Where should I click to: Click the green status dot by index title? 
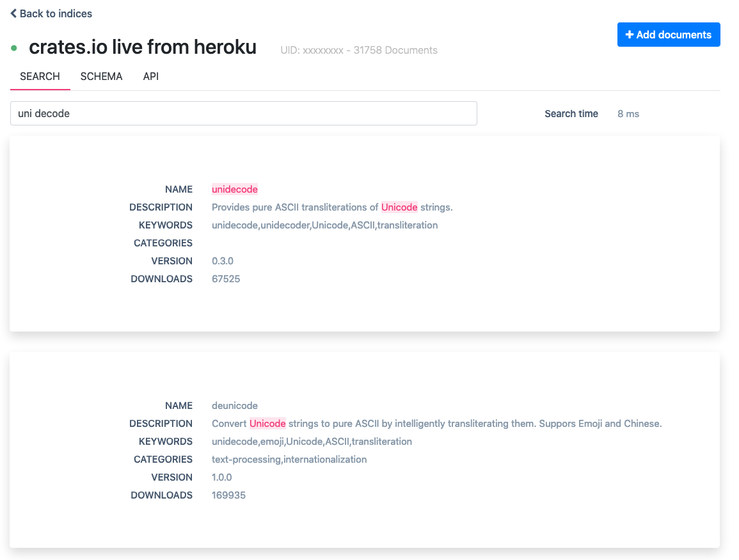(14, 47)
